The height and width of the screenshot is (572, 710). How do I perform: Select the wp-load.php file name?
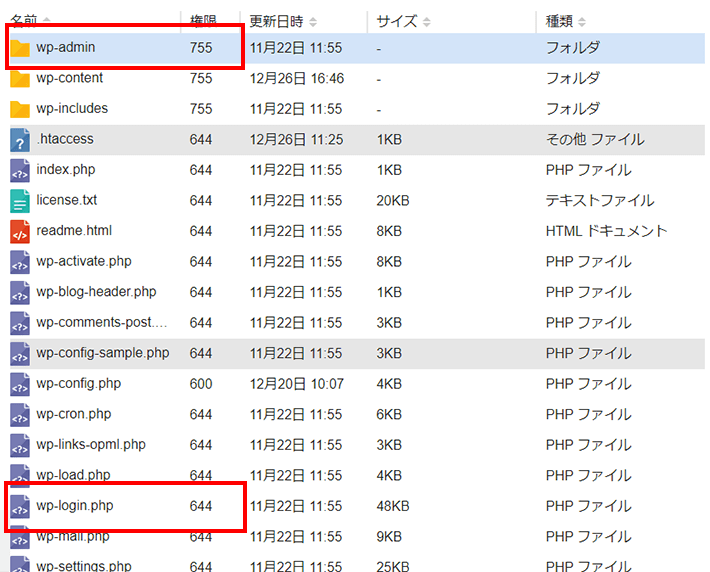click(73, 475)
